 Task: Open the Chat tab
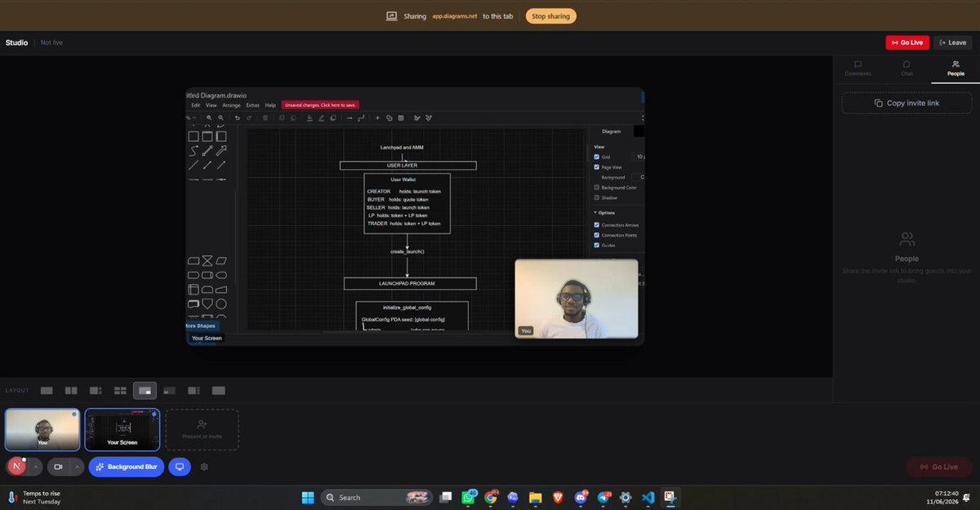point(906,69)
